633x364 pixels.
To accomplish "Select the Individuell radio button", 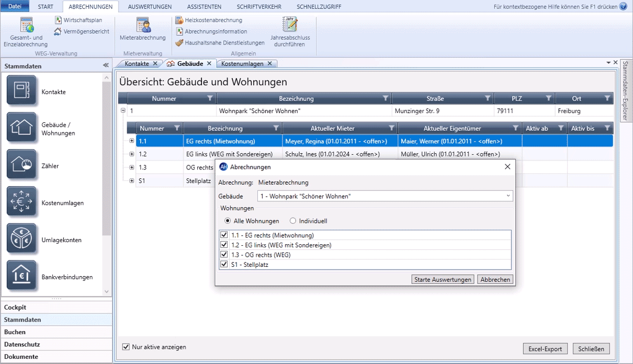I will 293,221.
